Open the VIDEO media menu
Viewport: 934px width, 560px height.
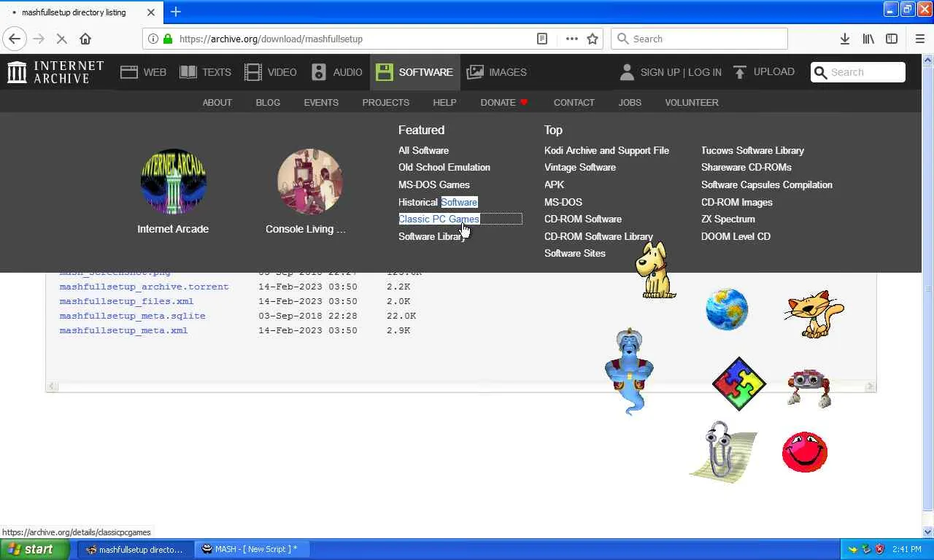(x=271, y=72)
